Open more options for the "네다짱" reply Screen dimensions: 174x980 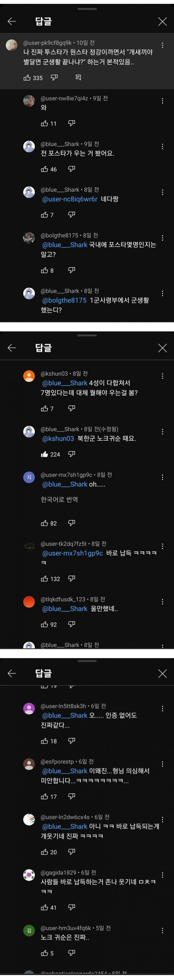tap(163, 192)
